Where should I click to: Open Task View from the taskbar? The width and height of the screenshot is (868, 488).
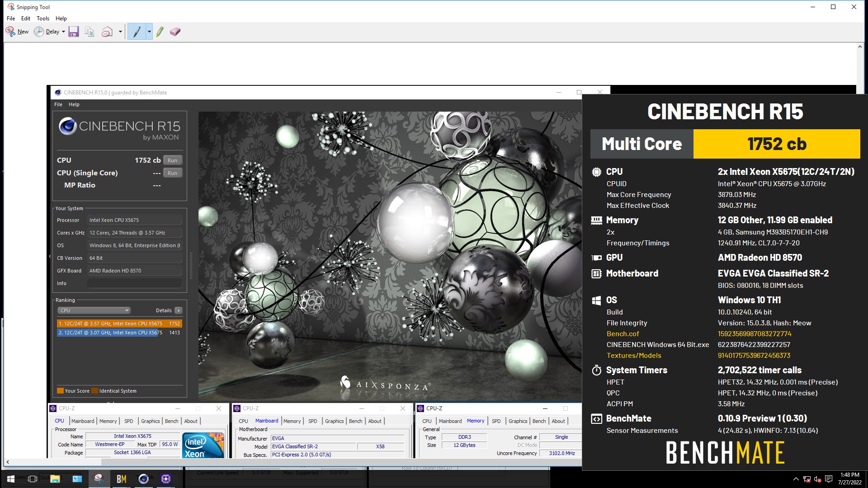click(33, 479)
